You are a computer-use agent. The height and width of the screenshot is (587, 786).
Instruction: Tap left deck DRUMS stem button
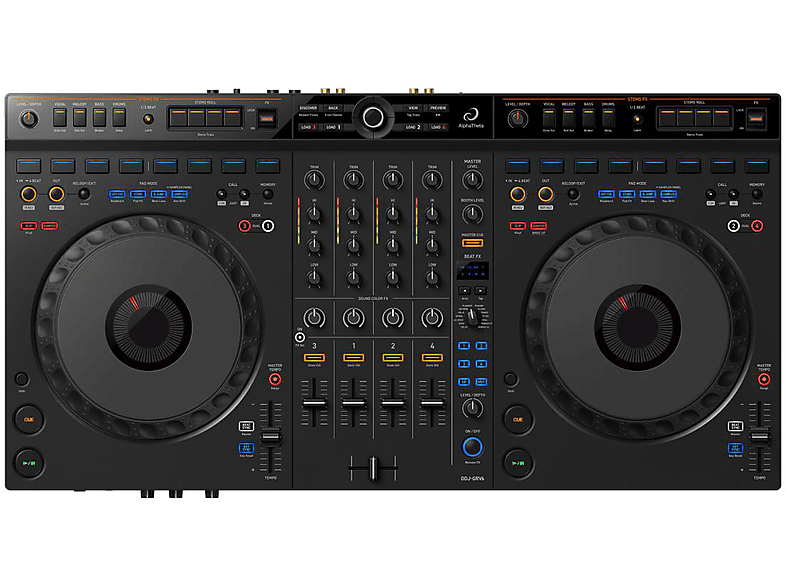119,117
